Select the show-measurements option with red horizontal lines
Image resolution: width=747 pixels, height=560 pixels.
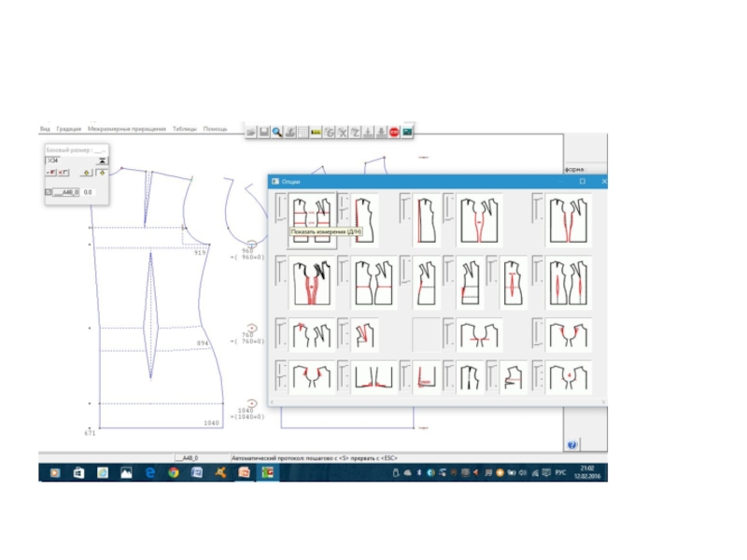[x=312, y=220]
